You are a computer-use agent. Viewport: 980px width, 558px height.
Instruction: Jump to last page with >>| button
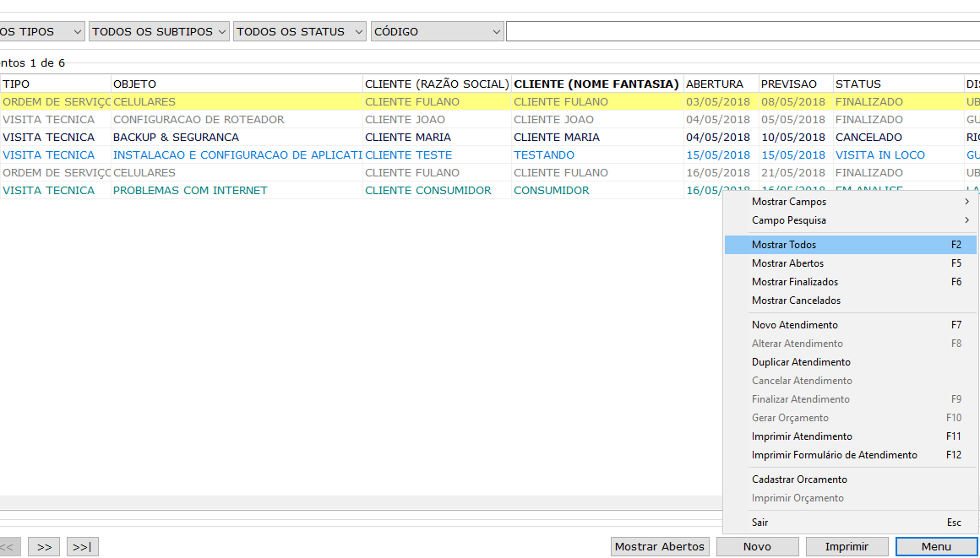[82, 547]
